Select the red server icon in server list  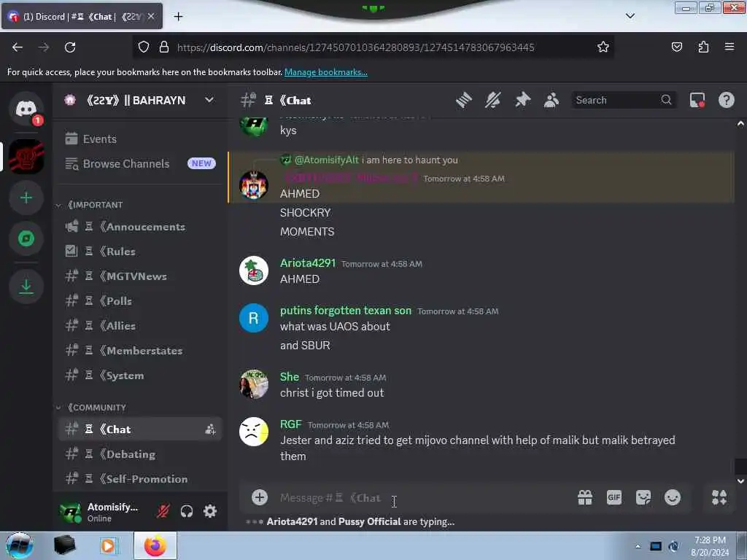[26, 156]
